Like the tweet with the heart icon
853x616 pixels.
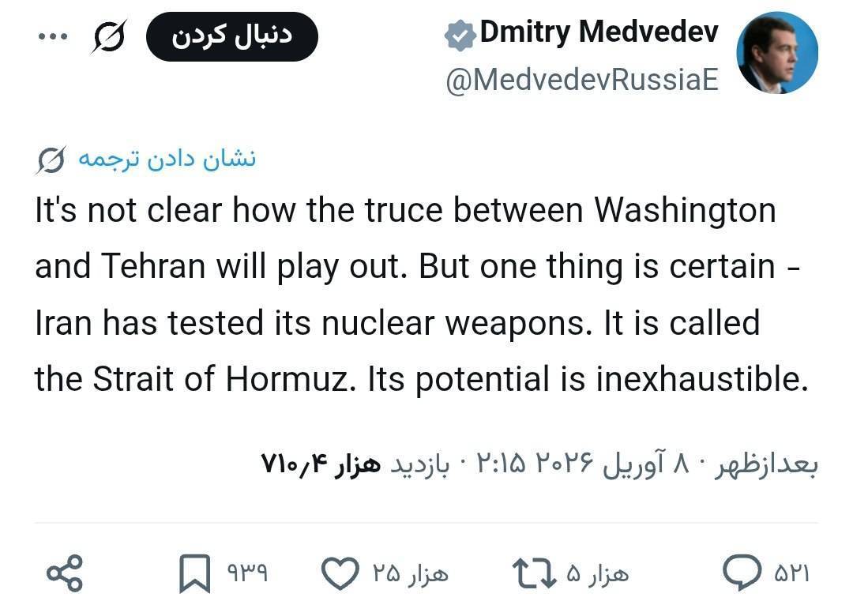pos(341,574)
